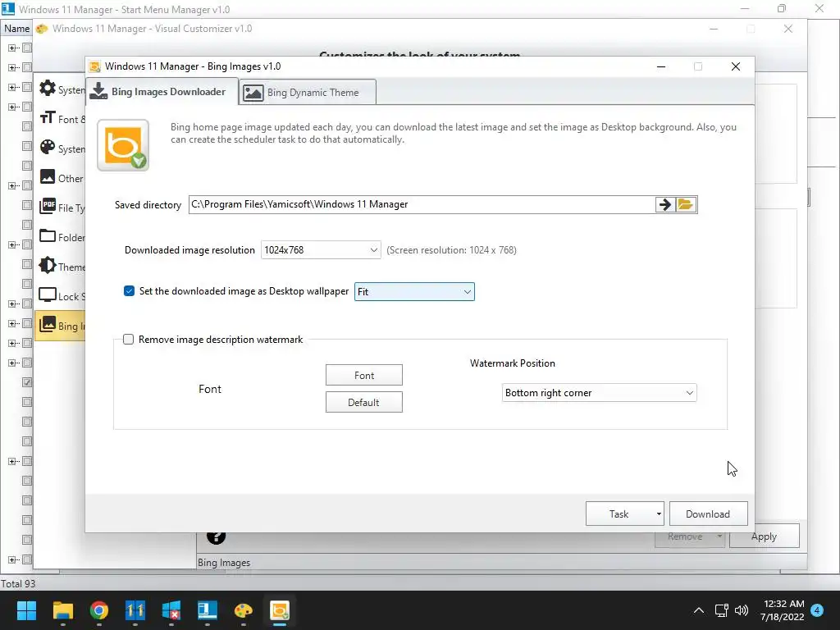Open the notification count badge
This screenshot has height=630, width=840.
817,610
